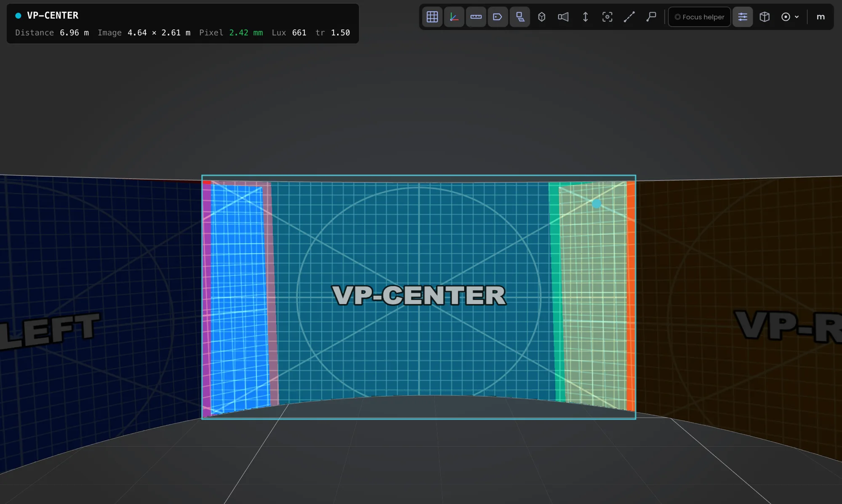
Task: Click the Lux value 661
Action: [x=299, y=32]
